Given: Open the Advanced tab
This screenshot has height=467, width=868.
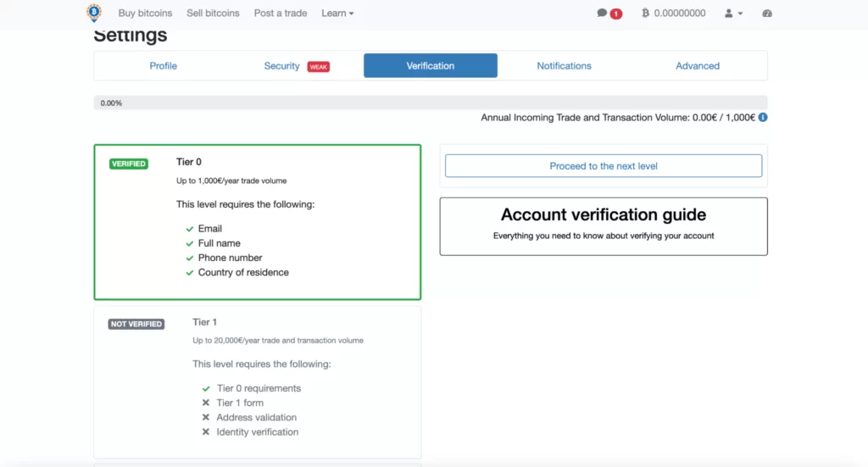Looking at the screenshot, I should (x=698, y=66).
